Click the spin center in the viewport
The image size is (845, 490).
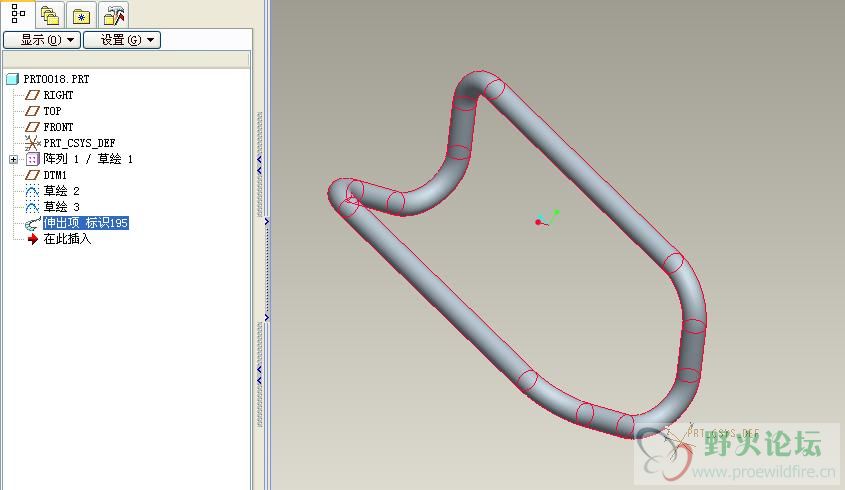pos(546,218)
